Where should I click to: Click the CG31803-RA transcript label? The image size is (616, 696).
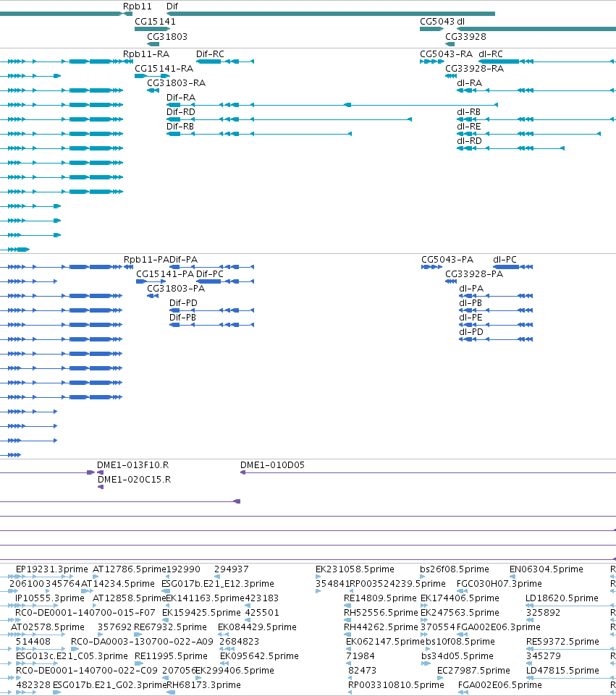[x=177, y=83]
